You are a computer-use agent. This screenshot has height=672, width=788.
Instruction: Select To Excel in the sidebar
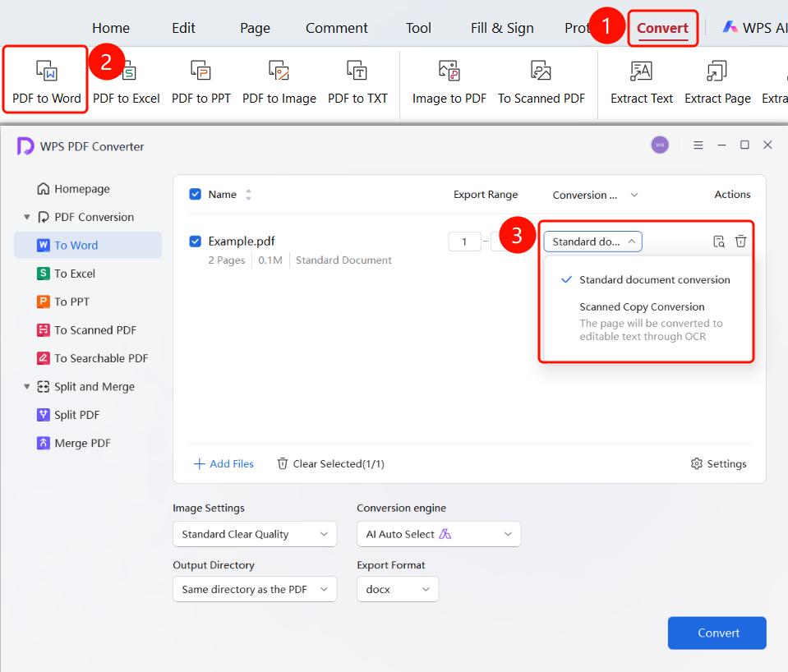66,274
